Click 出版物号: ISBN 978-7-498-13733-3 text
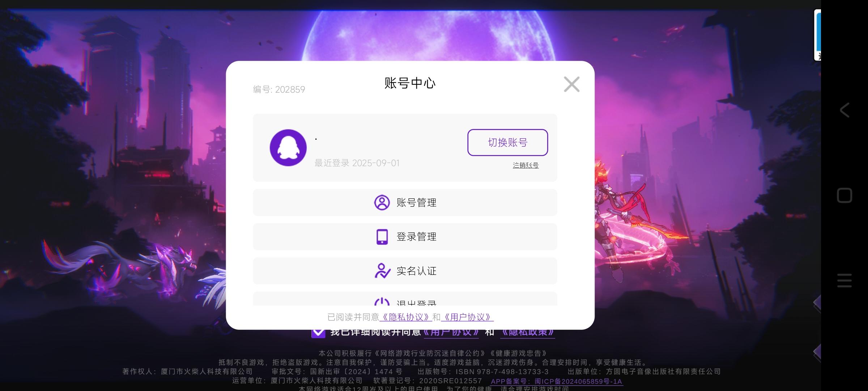The image size is (868, 391). (483, 371)
